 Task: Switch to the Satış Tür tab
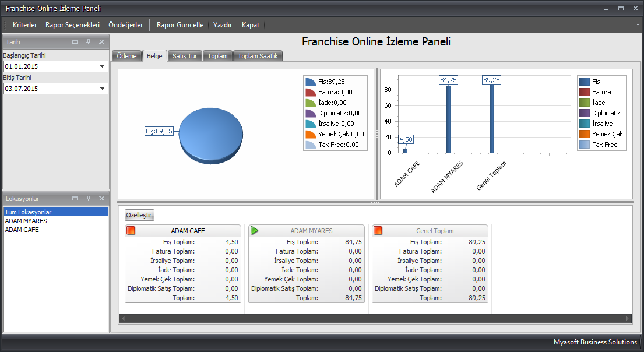point(185,56)
